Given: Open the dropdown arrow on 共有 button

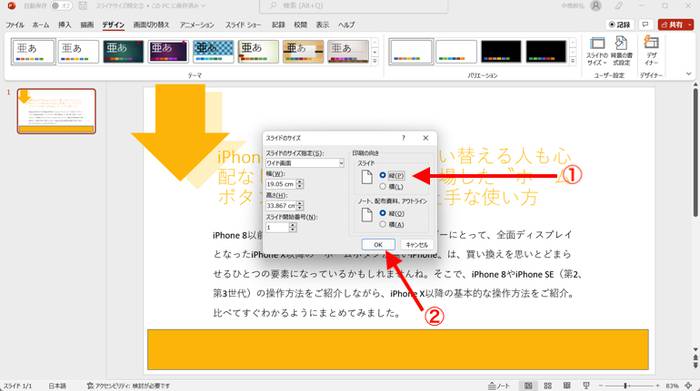Looking at the screenshot, I should [x=690, y=25].
